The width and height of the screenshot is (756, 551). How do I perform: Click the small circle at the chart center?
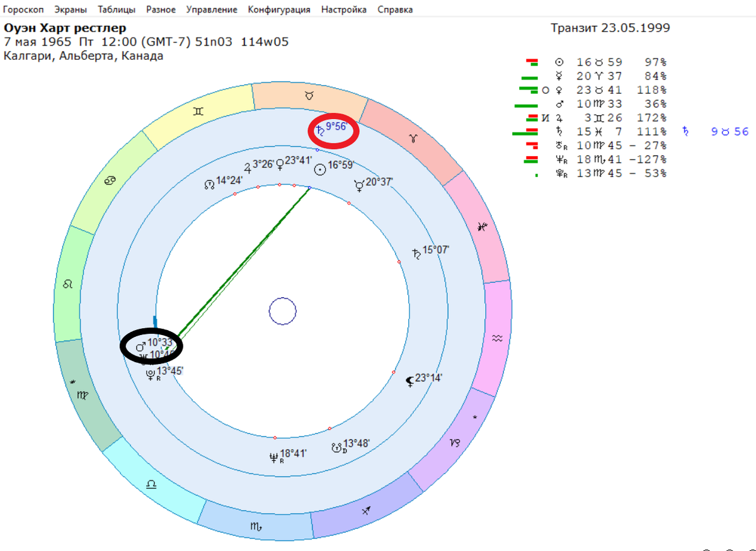pos(282,312)
